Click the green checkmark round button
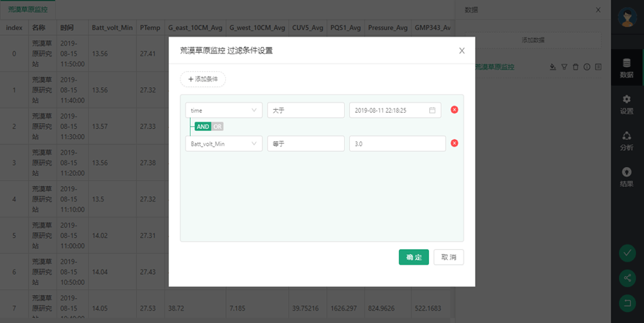The height and width of the screenshot is (323, 644). pos(627,253)
